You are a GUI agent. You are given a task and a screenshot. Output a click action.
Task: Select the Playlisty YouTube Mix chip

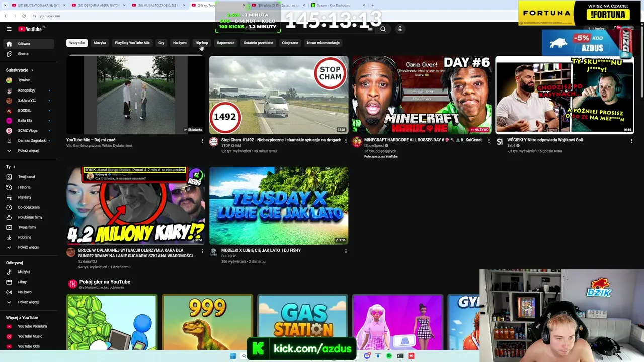pos(132,43)
